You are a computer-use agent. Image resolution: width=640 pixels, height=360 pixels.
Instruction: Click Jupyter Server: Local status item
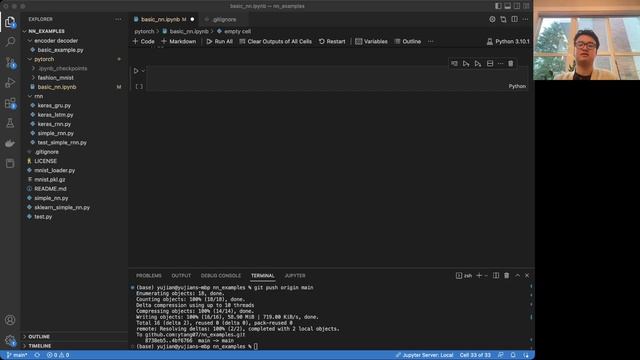[x=424, y=355]
